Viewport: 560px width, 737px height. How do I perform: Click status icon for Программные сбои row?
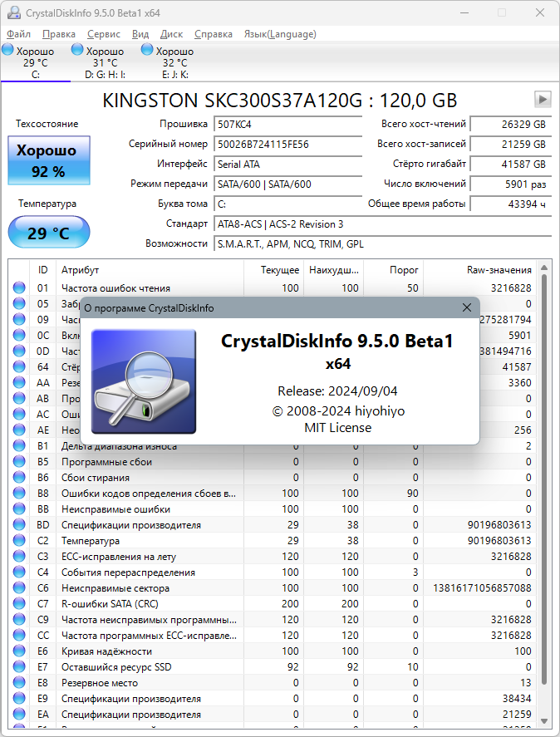(19, 462)
